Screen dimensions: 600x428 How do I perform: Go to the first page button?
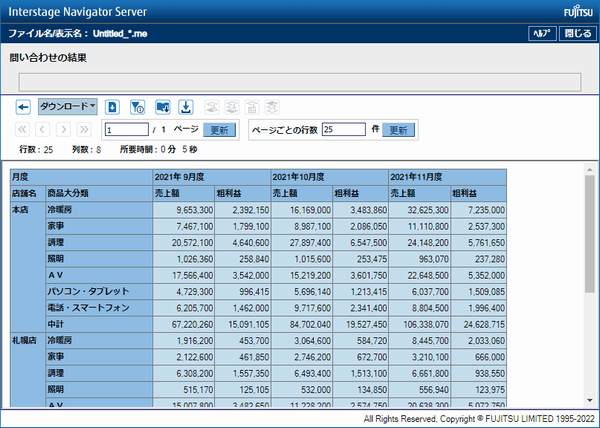click(x=22, y=130)
